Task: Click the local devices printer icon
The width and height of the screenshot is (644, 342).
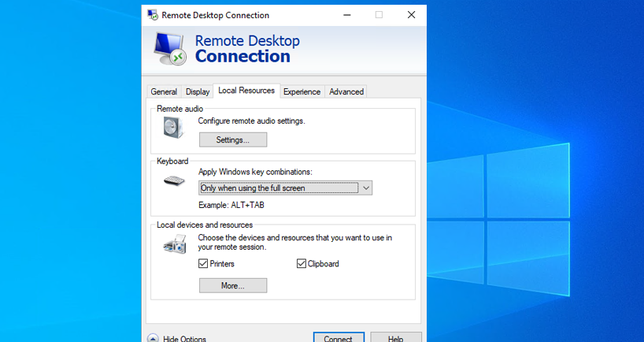Action: tap(175, 243)
